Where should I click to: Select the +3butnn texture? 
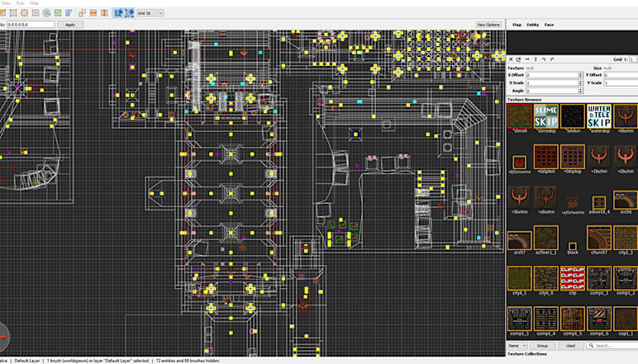519,197
